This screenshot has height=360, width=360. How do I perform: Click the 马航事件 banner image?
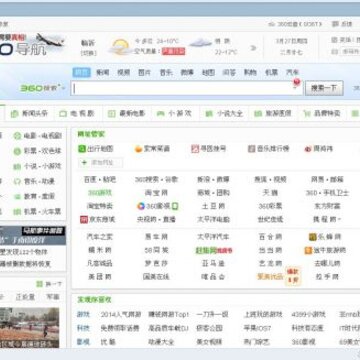(33, 236)
